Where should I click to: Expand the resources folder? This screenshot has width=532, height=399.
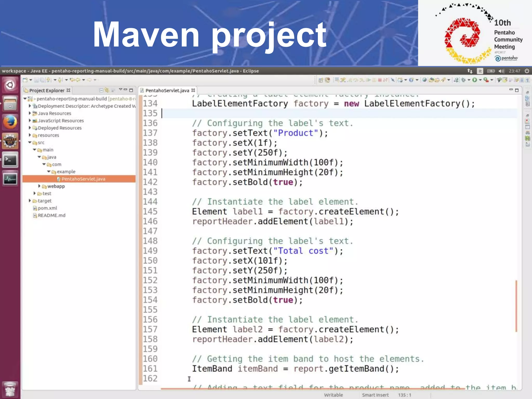click(30, 135)
